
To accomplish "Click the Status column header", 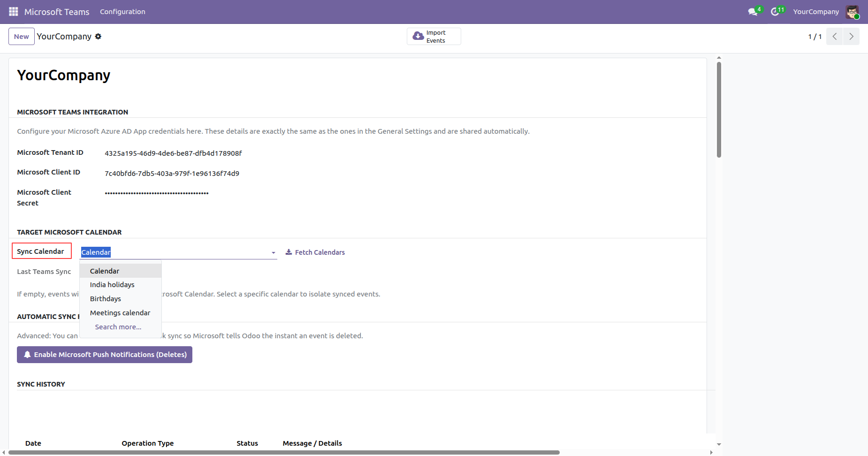I will (247, 443).
